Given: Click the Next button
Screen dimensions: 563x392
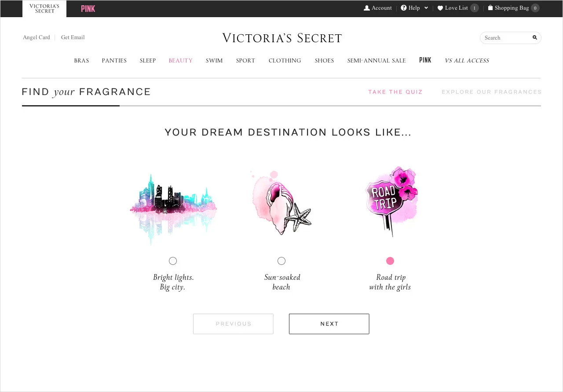Looking at the screenshot, I should coord(329,324).
